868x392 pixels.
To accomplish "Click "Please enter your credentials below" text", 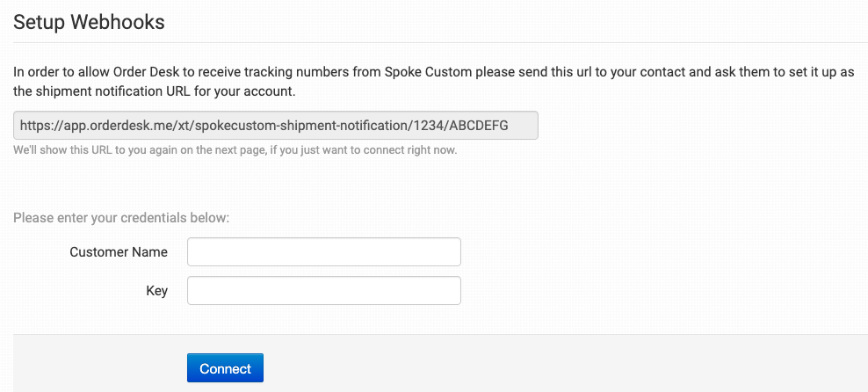I will coord(121,217).
